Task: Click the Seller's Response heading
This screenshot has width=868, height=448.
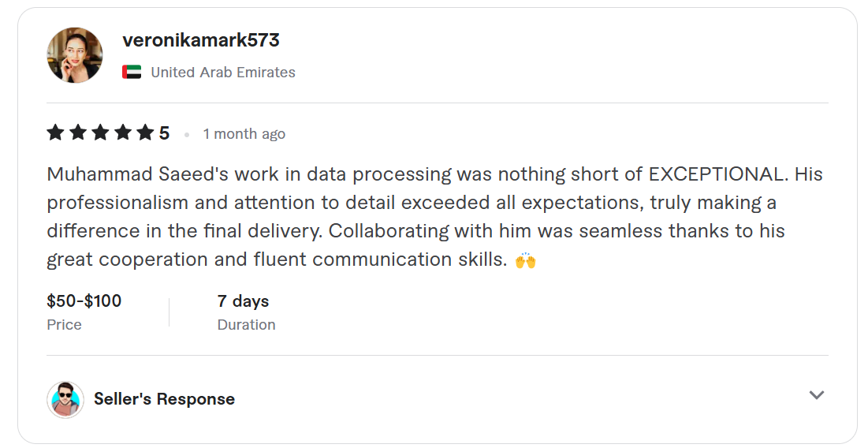Action: [164, 399]
